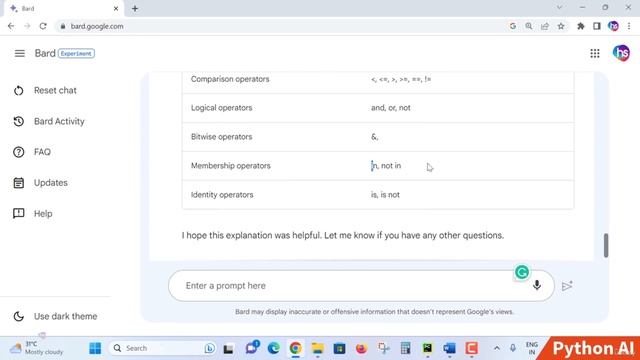Open the Google account avatar in Bard header
Viewport: 640px width, 360px height.
[x=621, y=53]
